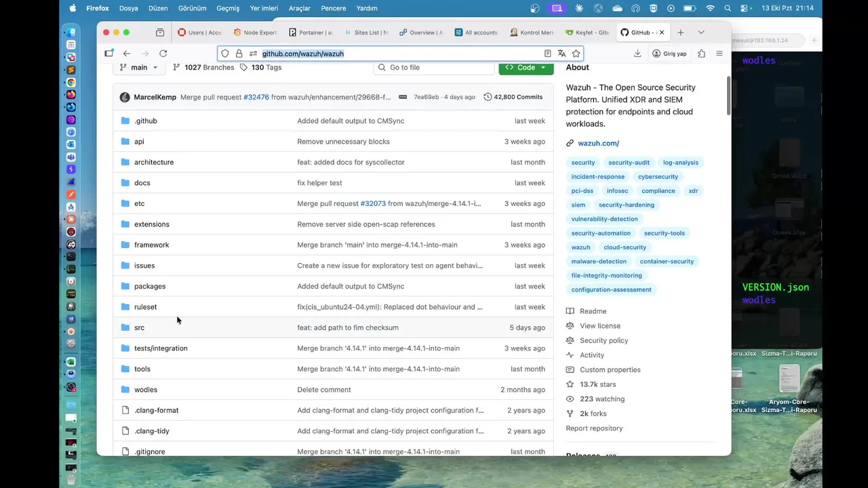Bookmark this page with the star icon
868x488 pixels.
(576, 54)
